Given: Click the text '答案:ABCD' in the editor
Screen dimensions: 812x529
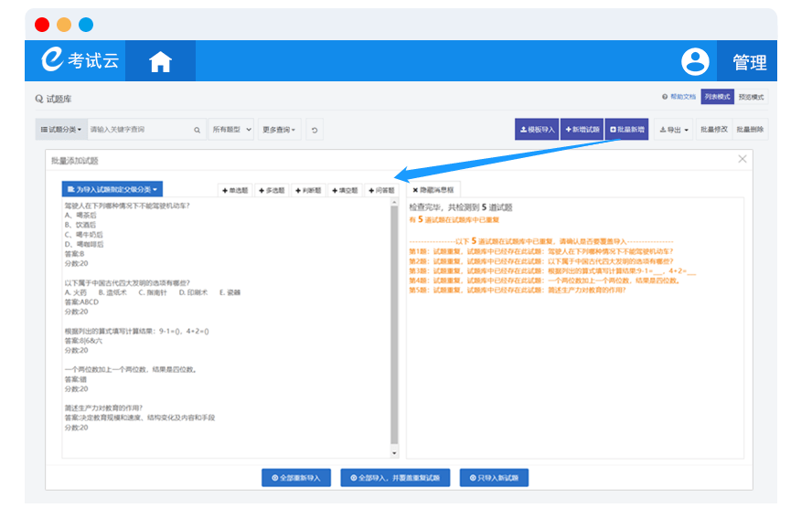Looking at the screenshot, I should [81, 302].
